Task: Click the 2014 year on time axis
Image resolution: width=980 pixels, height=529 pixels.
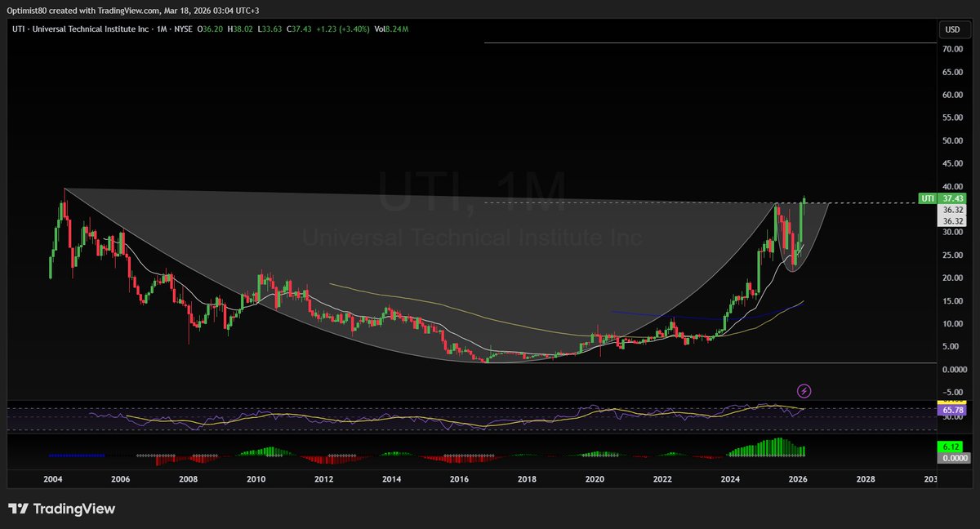Action: tap(392, 480)
